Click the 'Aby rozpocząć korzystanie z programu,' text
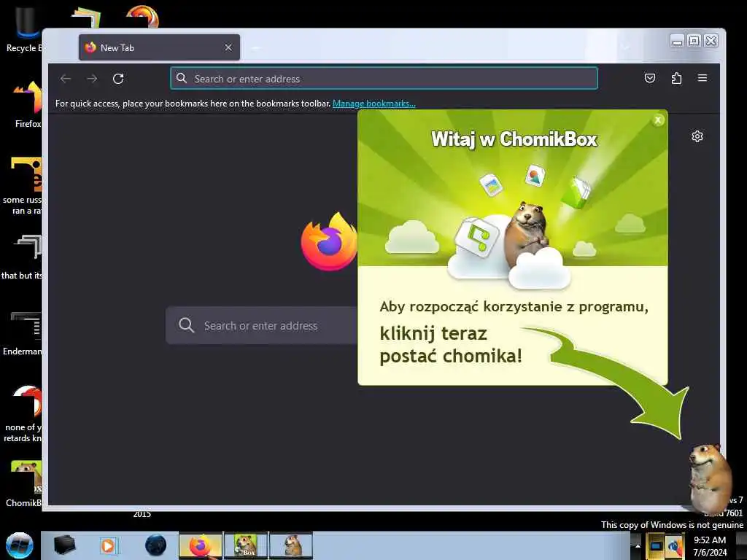The height and width of the screenshot is (560, 747). point(514,307)
